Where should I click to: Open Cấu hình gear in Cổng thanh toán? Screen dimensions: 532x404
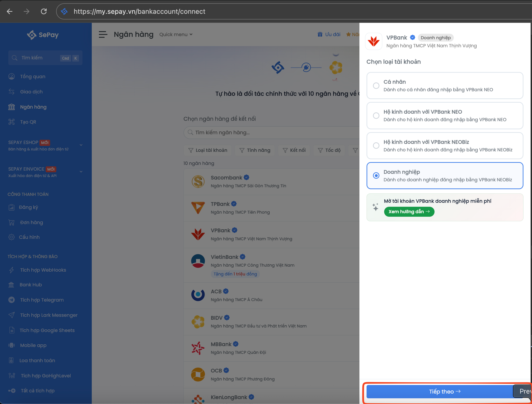[x=12, y=237]
